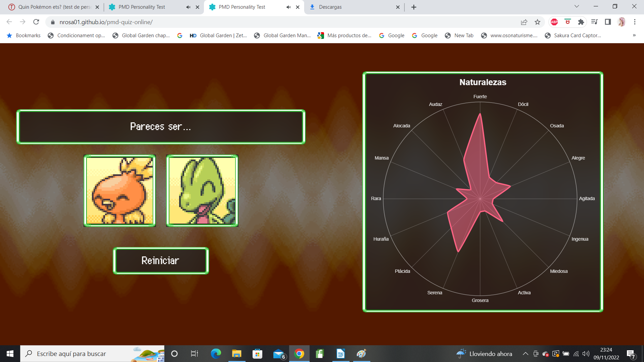The width and height of the screenshot is (644, 362).
Task: Switch to Chrome in the taskbar
Action: (x=299, y=354)
